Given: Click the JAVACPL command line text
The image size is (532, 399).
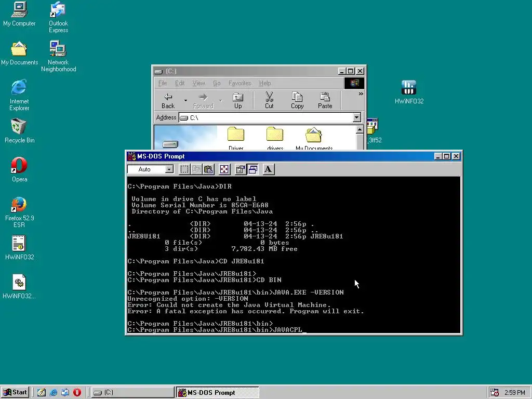Looking at the screenshot, I should pos(287,330).
